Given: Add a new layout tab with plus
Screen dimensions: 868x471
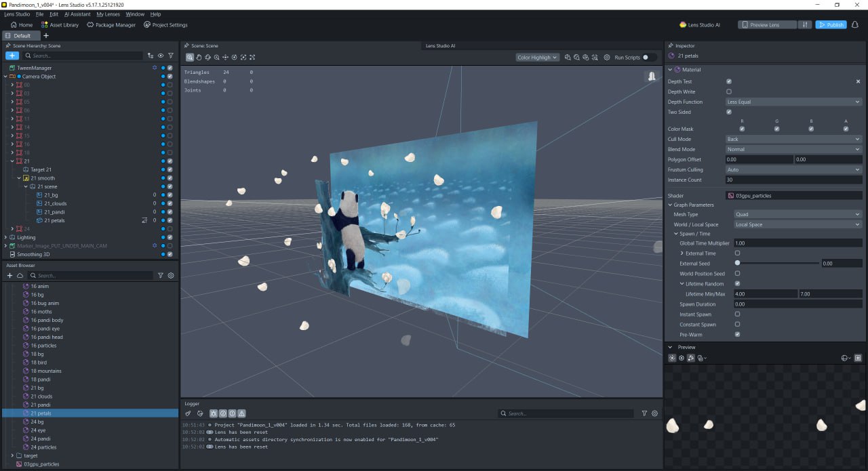Looking at the screenshot, I should click(x=46, y=35).
